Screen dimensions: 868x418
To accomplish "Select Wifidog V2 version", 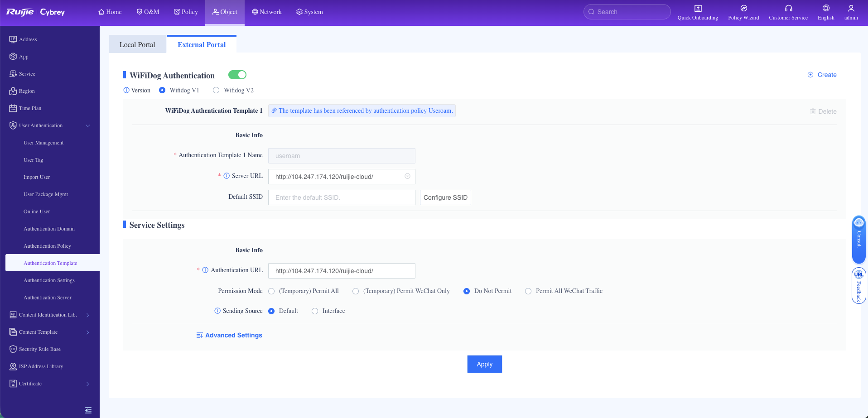I will pos(216,90).
